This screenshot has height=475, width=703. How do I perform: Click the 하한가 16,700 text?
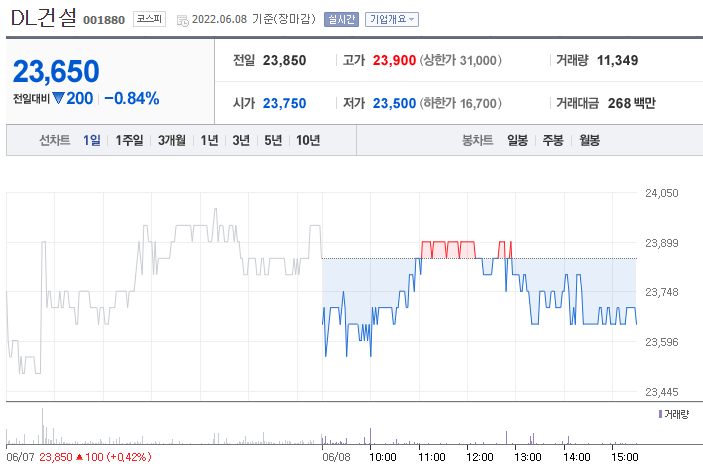(460, 104)
